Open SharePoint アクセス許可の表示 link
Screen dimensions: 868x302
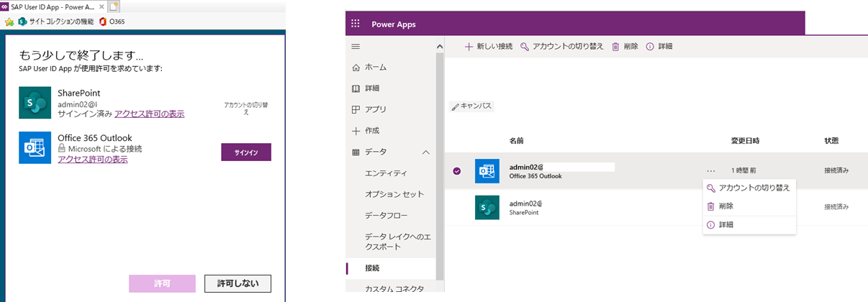click(x=149, y=114)
